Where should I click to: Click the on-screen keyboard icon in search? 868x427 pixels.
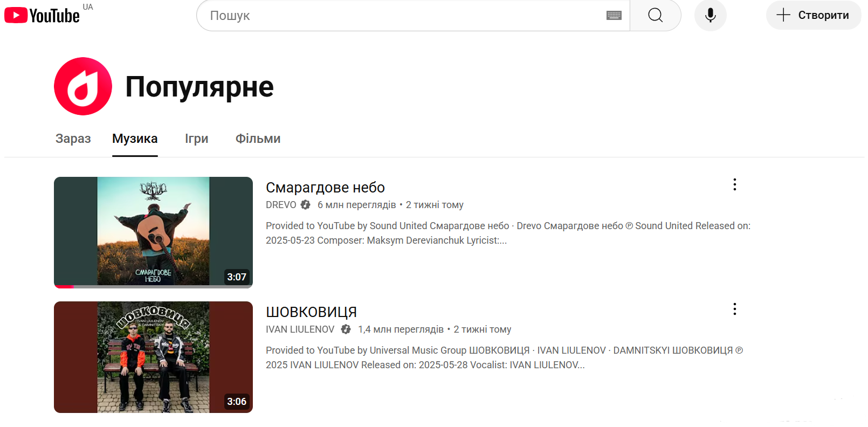point(614,16)
